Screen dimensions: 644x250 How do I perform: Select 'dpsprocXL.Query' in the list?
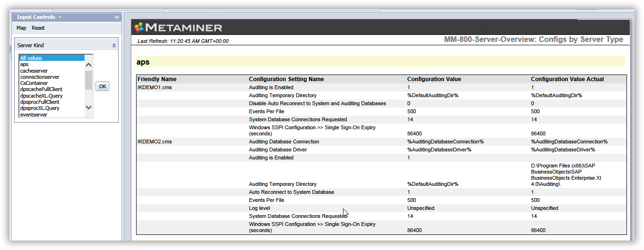52,108
